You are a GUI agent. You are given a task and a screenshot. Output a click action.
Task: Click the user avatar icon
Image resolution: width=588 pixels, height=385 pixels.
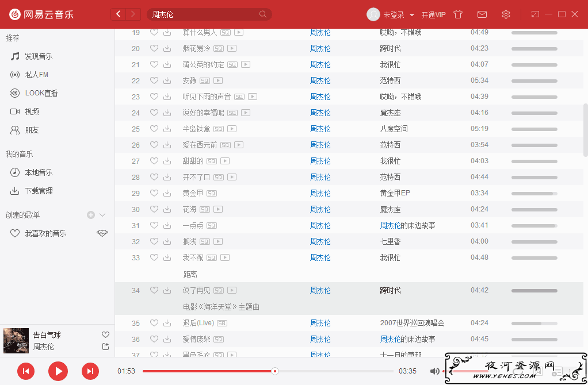click(373, 14)
